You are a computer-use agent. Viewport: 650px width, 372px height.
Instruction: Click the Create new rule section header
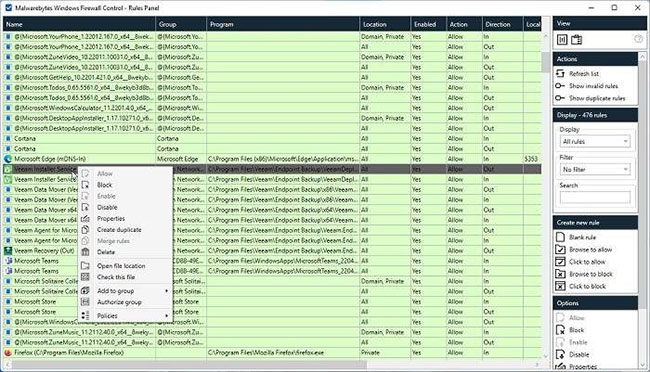tap(595, 222)
